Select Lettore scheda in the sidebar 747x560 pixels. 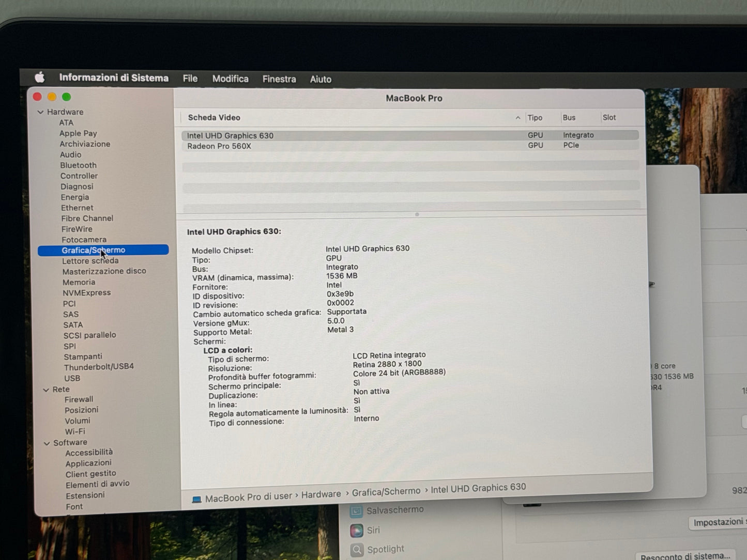point(90,261)
